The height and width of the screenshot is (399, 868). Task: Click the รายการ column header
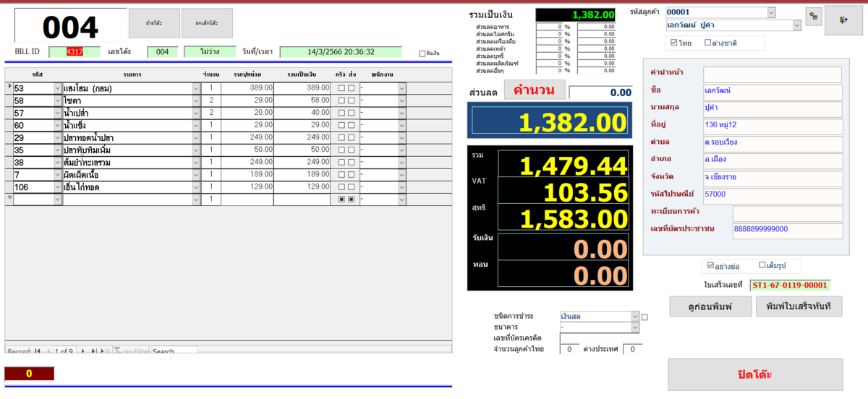click(x=132, y=74)
